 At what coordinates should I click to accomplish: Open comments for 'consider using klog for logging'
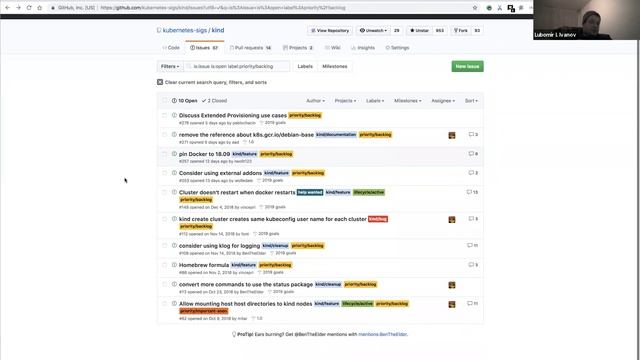472,246
